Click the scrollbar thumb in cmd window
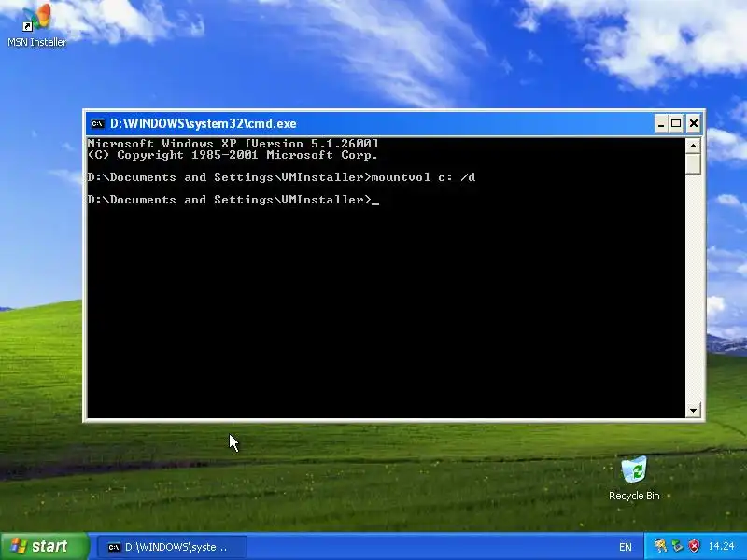Screen dimensions: 747x560 click(693, 164)
